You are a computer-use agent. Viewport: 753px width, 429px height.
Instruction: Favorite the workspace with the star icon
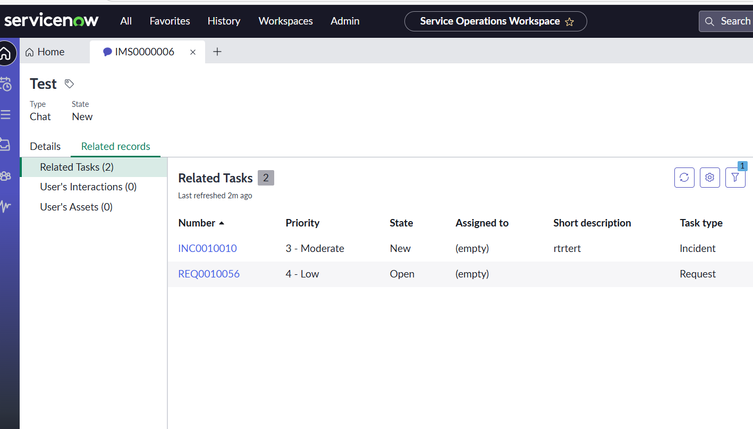click(570, 22)
